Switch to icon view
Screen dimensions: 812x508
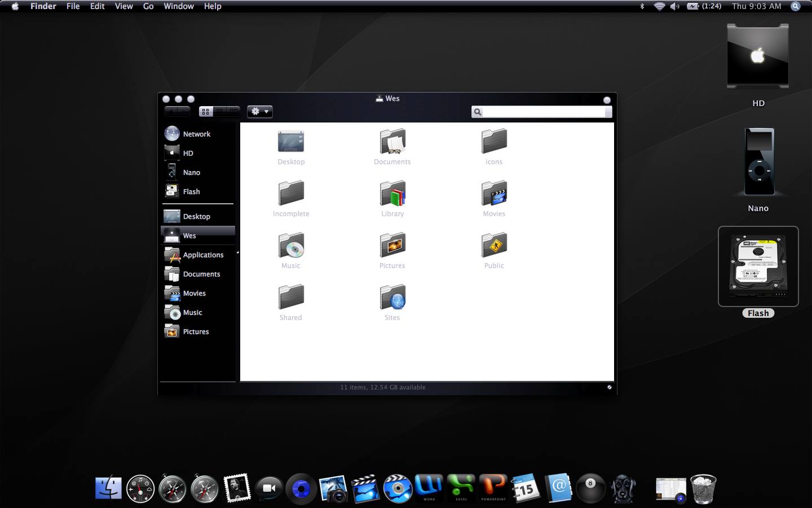pos(206,112)
